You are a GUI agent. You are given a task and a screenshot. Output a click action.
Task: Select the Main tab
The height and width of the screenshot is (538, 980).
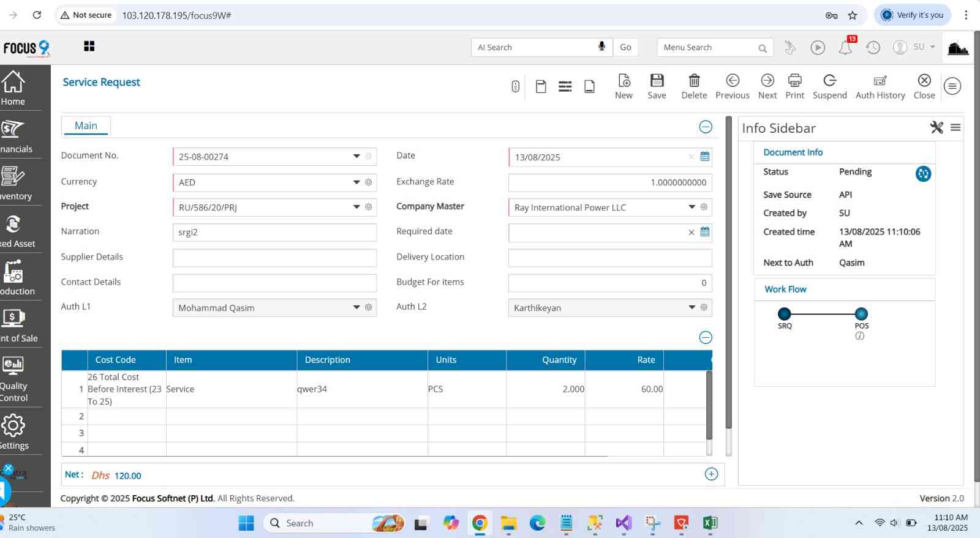pyautogui.click(x=86, y=126)
